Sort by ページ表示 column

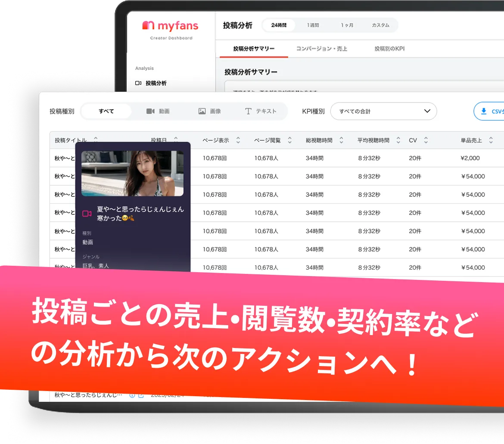tap(238, 140)
